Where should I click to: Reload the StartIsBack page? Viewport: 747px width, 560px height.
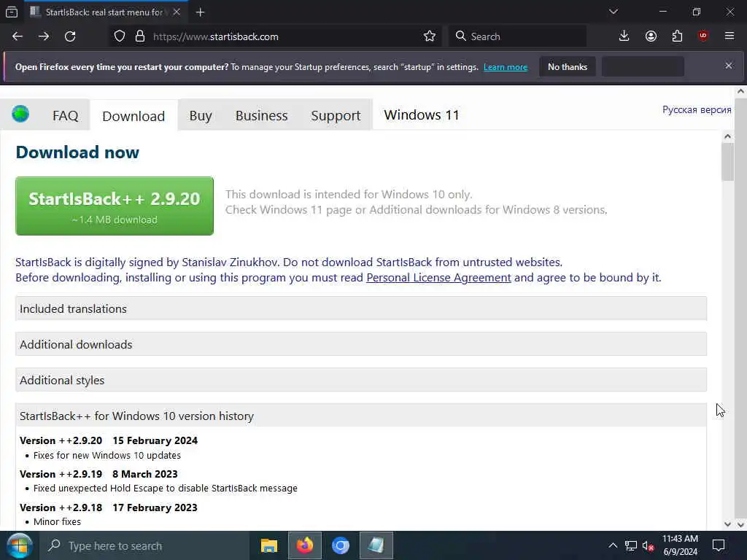click(70, 36)
